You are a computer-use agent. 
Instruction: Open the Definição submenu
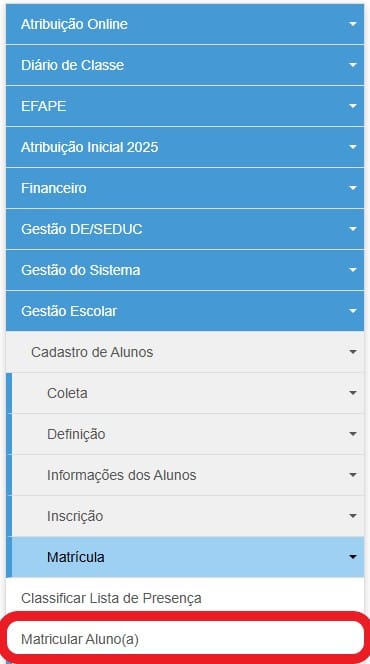coord(188,434)
